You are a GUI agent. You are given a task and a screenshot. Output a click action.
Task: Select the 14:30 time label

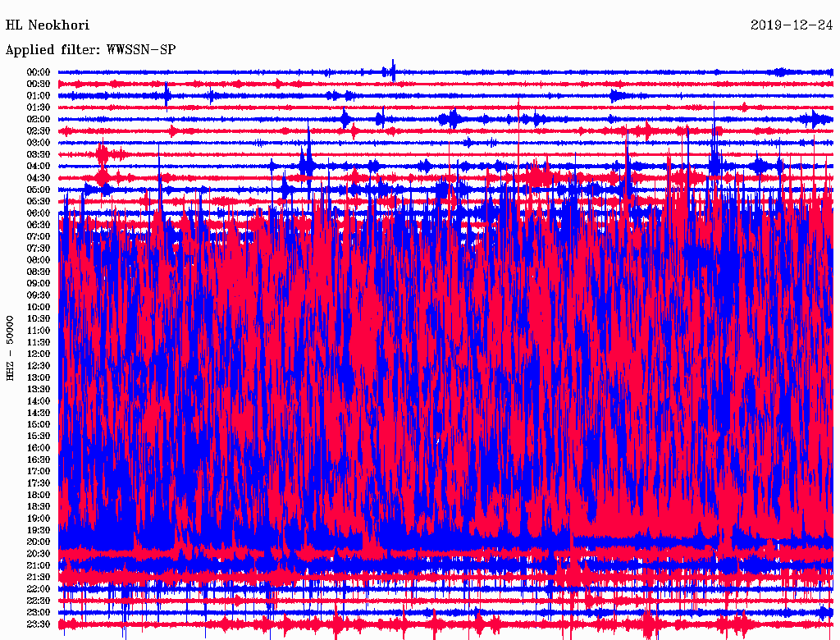pos(39,413)
